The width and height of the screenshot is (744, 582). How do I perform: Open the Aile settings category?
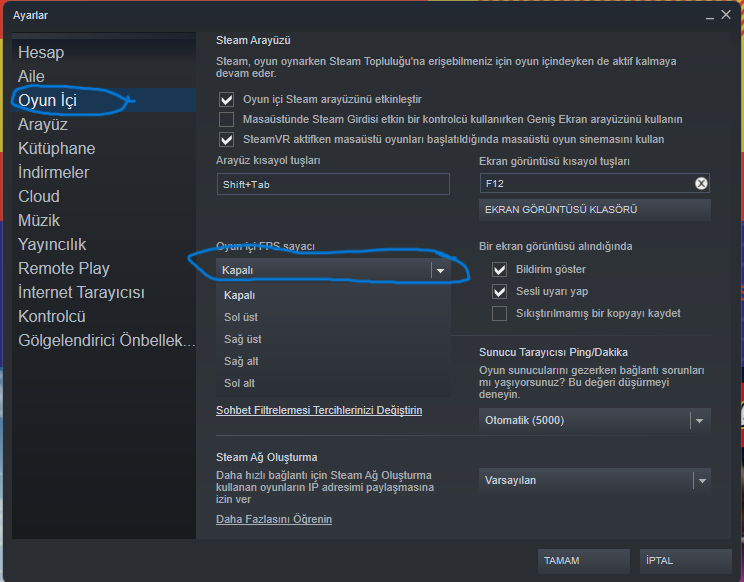point(104,76)
